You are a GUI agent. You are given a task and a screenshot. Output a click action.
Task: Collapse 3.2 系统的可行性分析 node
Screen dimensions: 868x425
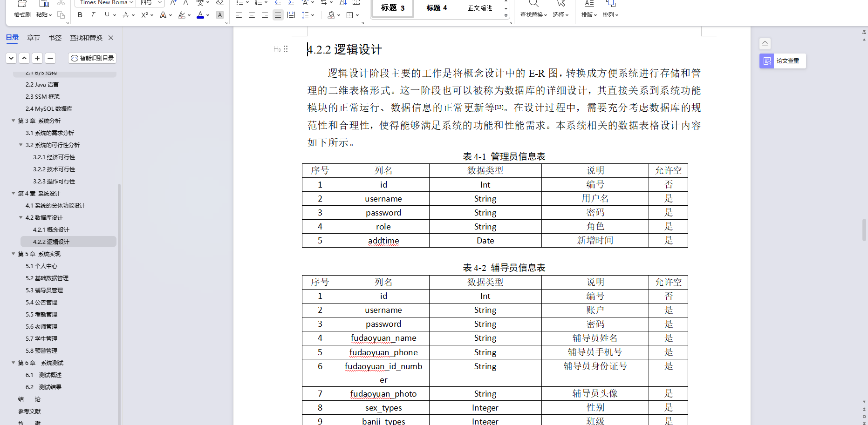[x=21, y=145]
